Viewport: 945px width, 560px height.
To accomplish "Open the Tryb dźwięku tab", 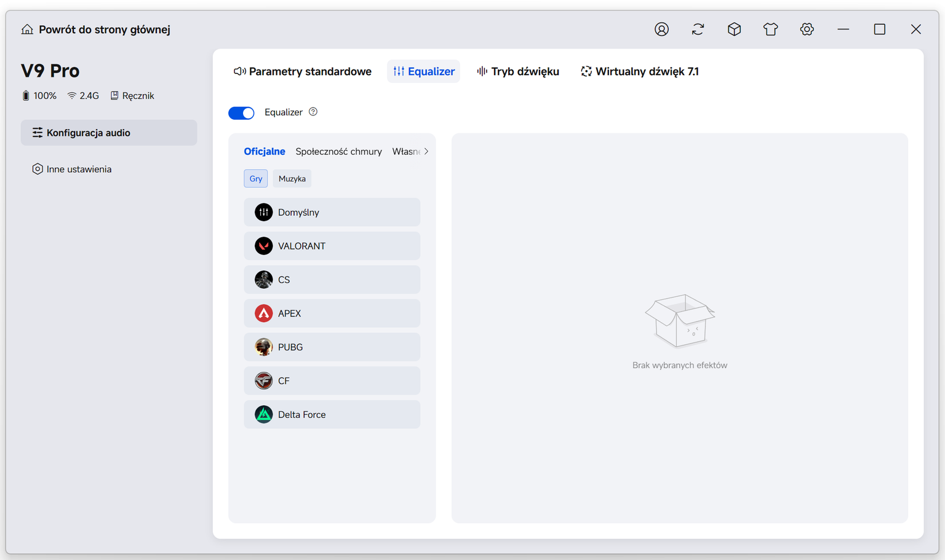I will [x=518, y=71].
